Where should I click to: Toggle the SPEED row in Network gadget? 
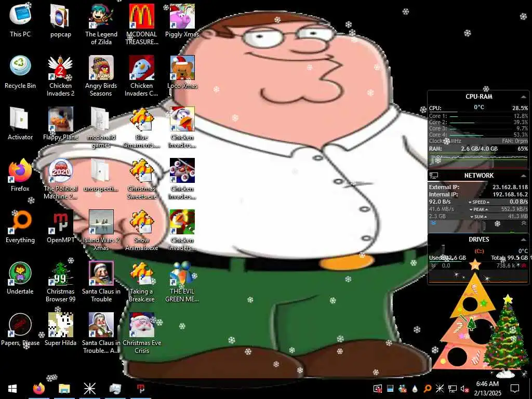(478, 202)
